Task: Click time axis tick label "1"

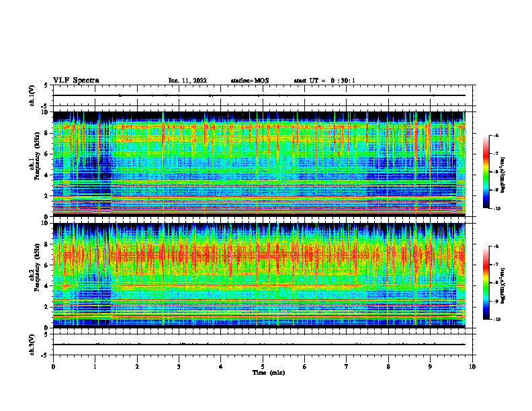Action: (95, 367)
